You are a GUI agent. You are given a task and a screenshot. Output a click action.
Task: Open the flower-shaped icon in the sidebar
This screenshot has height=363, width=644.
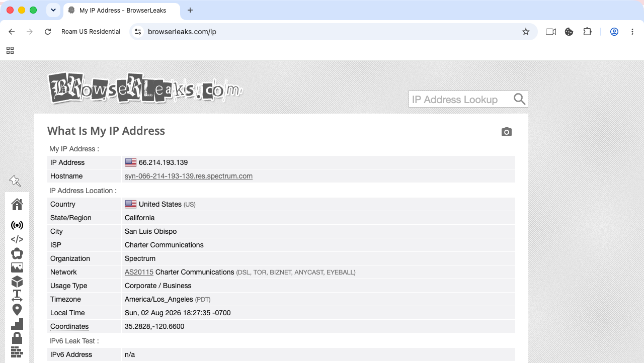click(17, 253)
